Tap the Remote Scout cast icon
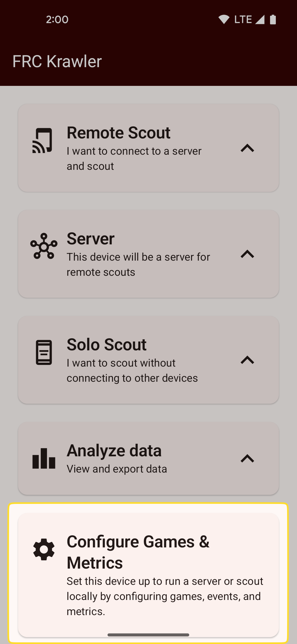This screenshot has width=297, height=644. [42, 140]
